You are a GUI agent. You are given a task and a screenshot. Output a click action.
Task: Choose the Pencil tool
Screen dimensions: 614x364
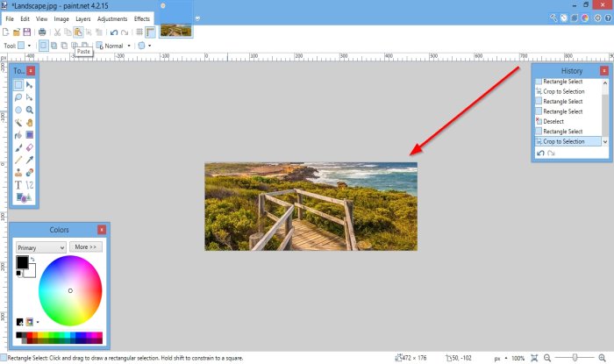pyautogui.click(x=18, y=161)
